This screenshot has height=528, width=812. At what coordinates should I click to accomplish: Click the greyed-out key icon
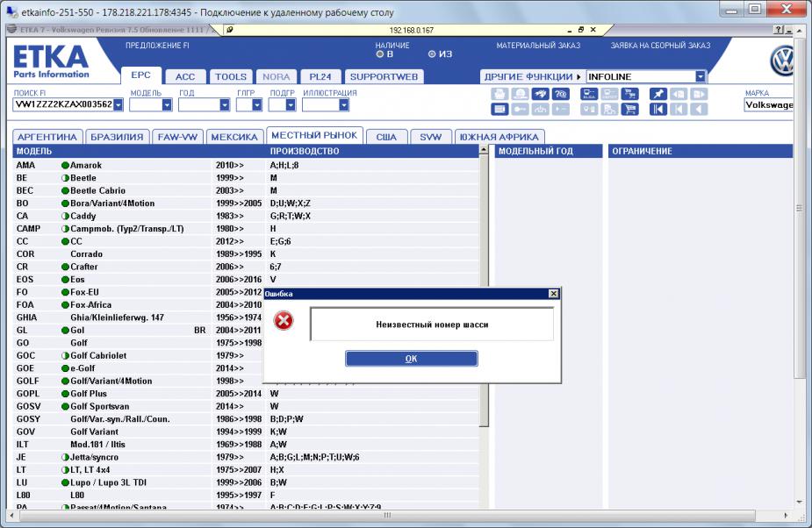[x=520, y=110]
